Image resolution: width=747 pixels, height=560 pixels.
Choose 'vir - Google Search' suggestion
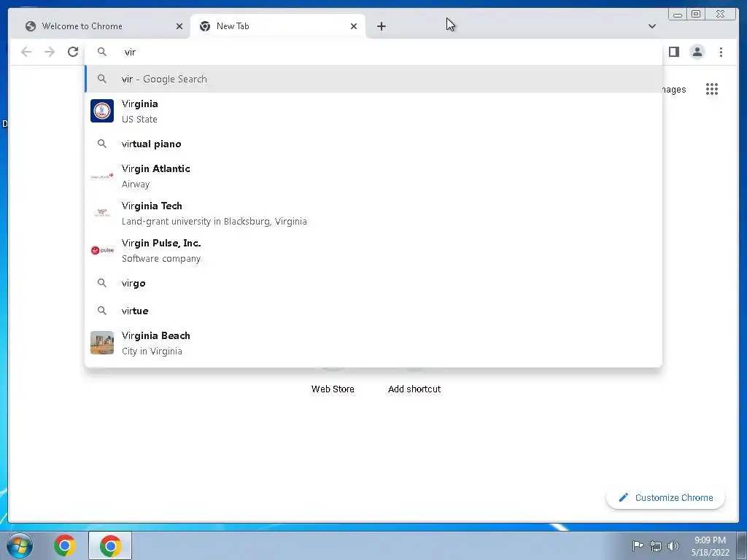click(373, 79)
